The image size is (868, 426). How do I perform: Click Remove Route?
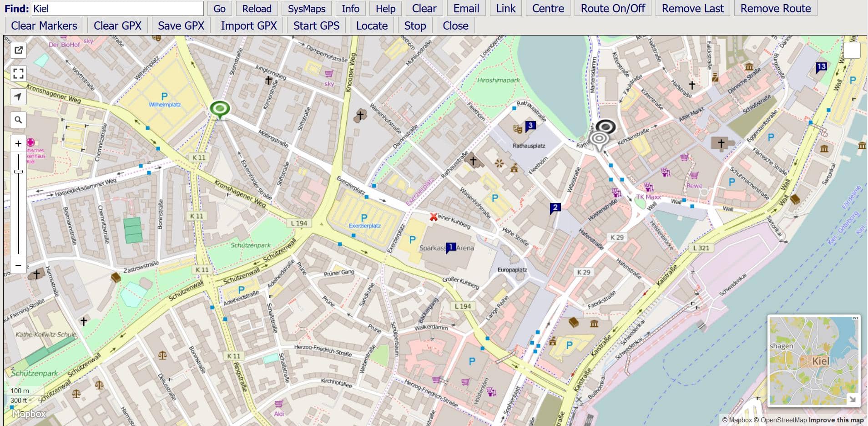click(776, 9)
